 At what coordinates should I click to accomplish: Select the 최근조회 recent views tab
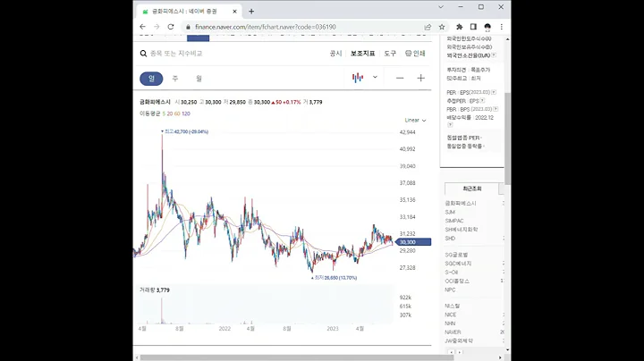pyautogui.click(x=472, y=189)
